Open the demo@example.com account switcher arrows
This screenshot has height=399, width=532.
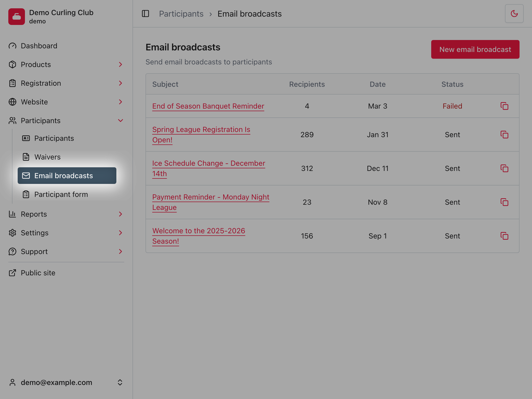click(120, 382)
